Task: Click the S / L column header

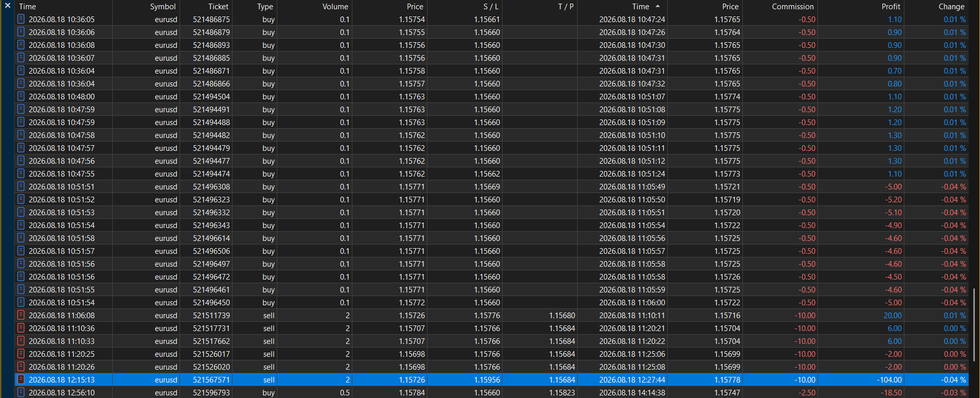Action: point(491,7)
